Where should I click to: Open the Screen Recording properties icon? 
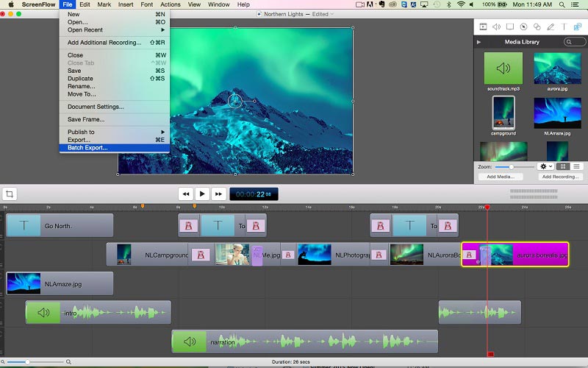(x=510, y=27)
